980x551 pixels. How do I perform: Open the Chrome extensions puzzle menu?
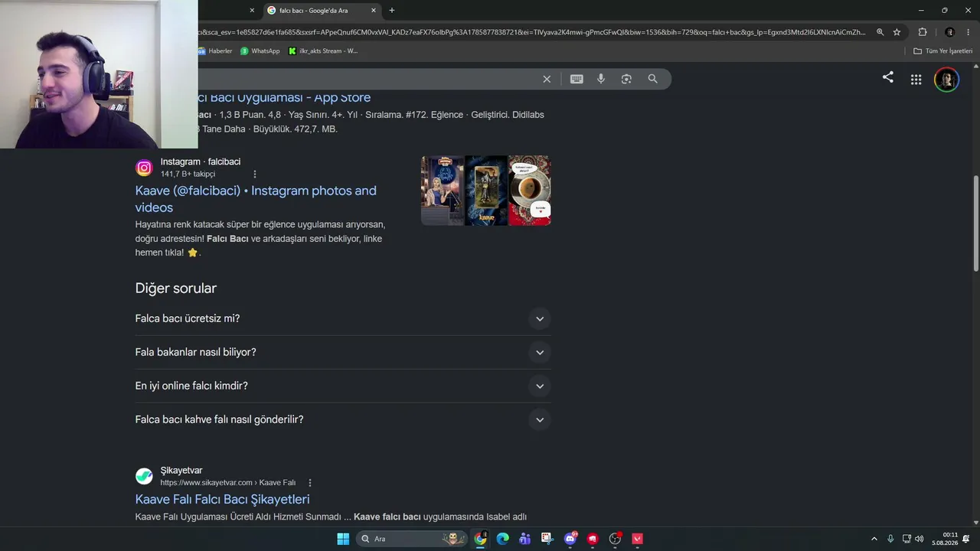point(923,32)
